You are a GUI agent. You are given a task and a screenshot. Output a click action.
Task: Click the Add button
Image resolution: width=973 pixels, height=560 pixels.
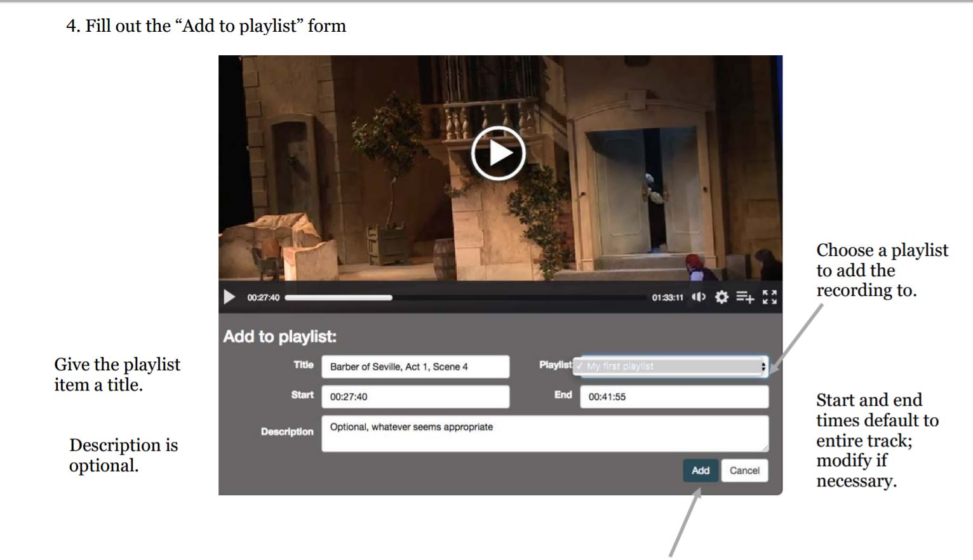[x=701, y=470]
